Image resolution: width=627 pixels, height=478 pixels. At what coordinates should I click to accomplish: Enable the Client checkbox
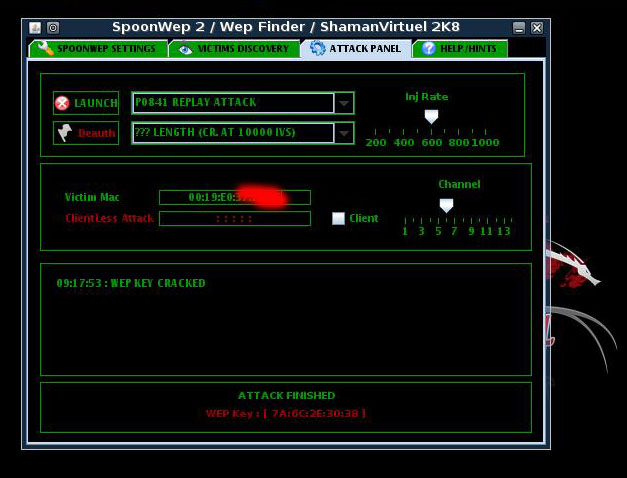click(338, 218)
